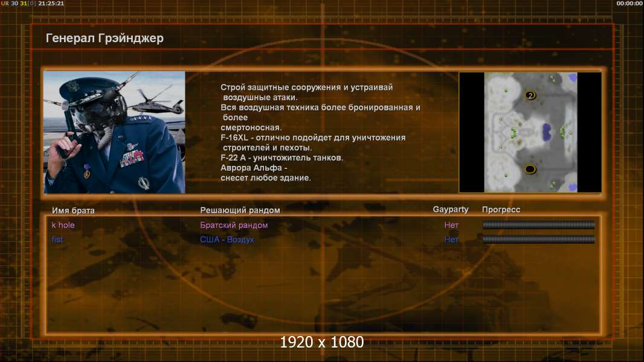Screen dimensions: 644x362
Task: Click the Gayparty column header
Action: click(x=451, y=209)
